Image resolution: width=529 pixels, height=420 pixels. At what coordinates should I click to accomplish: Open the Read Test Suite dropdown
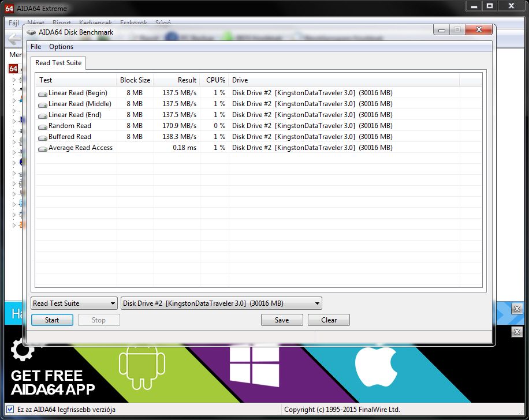coord(74,303)
